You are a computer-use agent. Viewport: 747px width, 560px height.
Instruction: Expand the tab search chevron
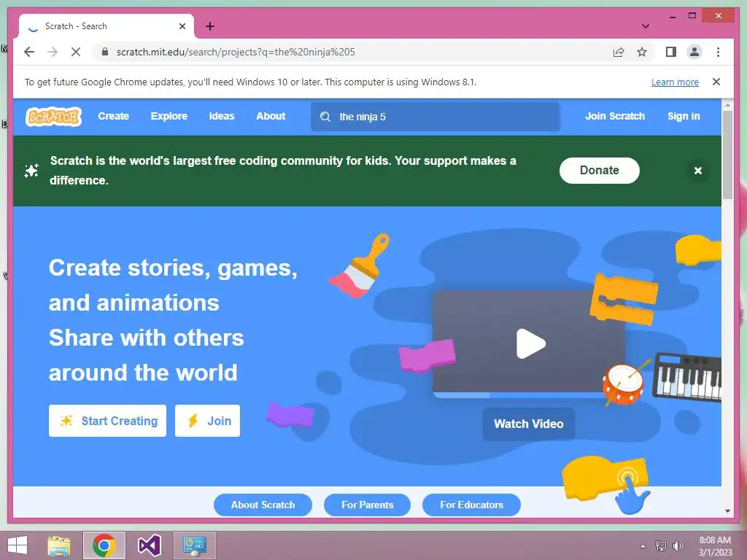click(646, 26)
